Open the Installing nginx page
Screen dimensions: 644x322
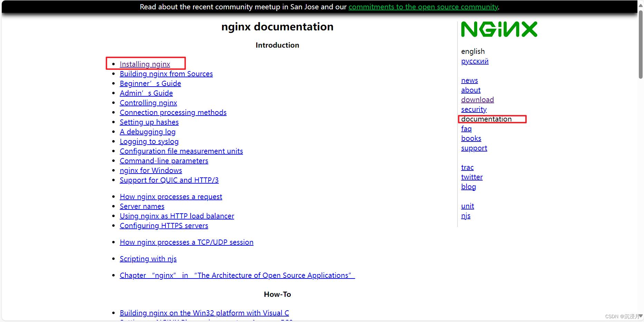(x=145, y=64)
